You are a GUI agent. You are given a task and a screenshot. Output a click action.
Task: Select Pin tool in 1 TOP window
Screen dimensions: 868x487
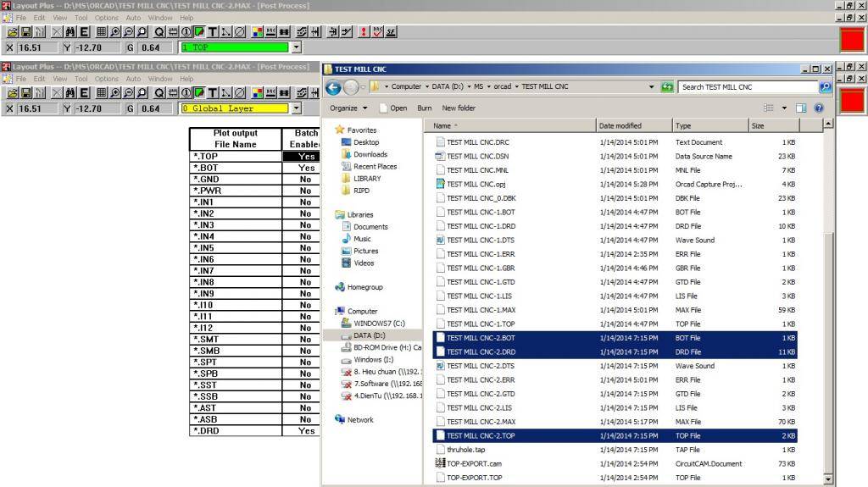[186, 32]
